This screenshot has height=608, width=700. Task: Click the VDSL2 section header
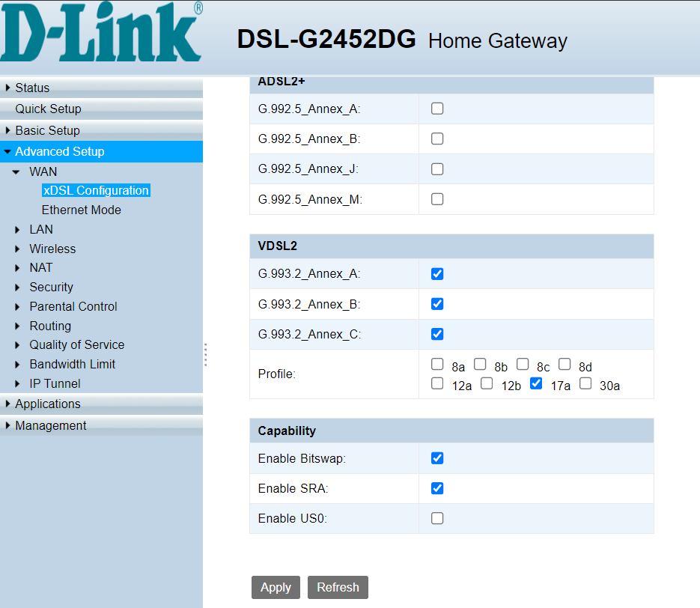point(451,246)
